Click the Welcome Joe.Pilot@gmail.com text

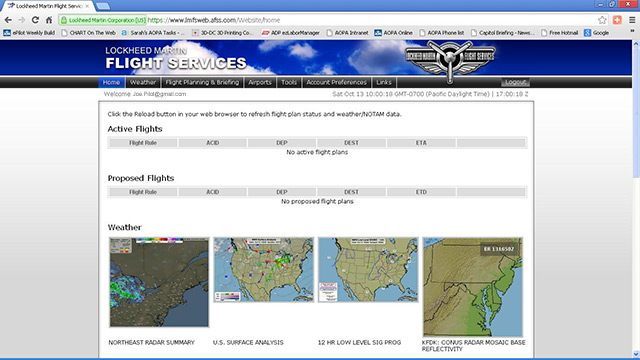[x=145, y=94]
